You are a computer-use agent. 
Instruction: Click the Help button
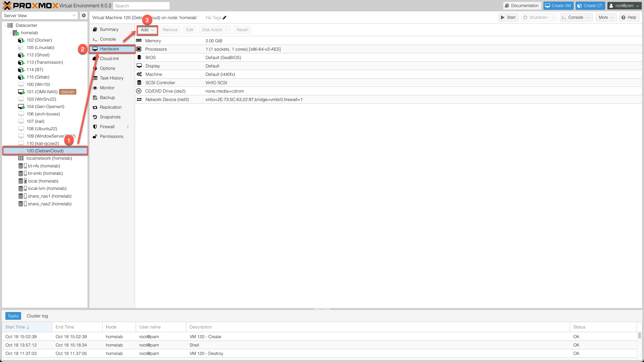pyautogui.click(x=629, y=17)
